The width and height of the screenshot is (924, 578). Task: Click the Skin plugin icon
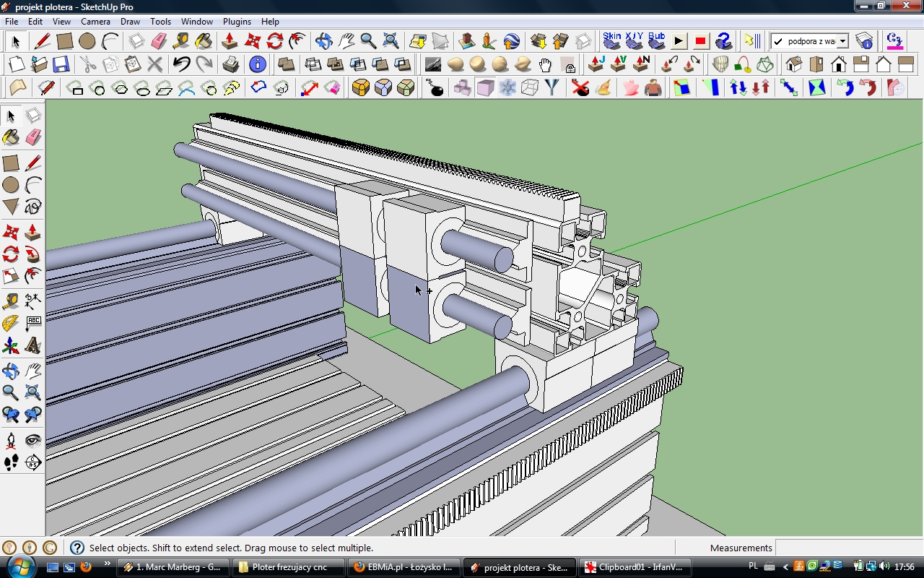pos(612,40)
